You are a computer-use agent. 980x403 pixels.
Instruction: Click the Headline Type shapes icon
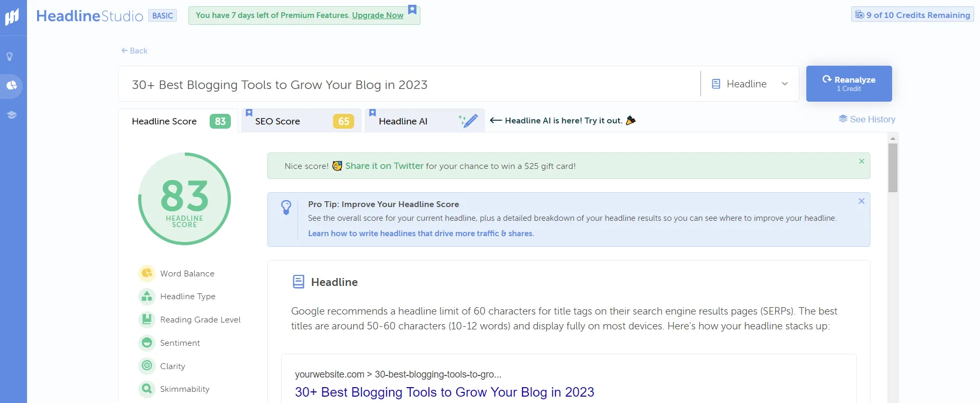click(147, 297)
